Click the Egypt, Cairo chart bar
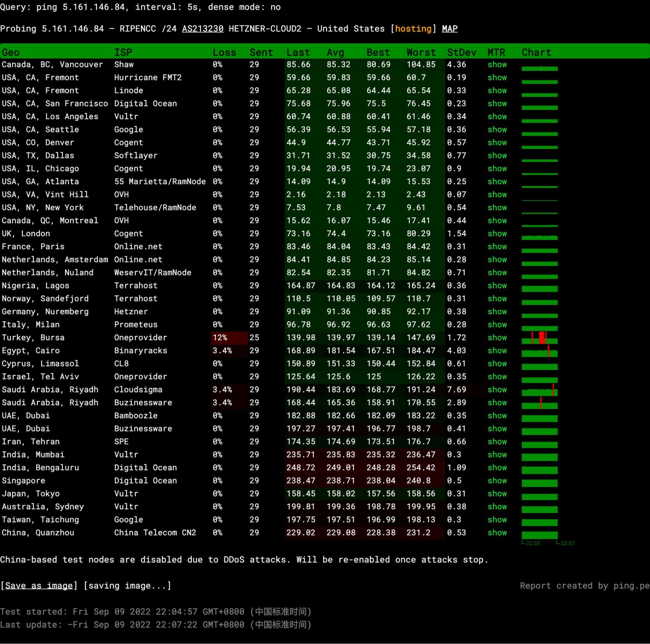Screen dimensions: 650x644 539,352
